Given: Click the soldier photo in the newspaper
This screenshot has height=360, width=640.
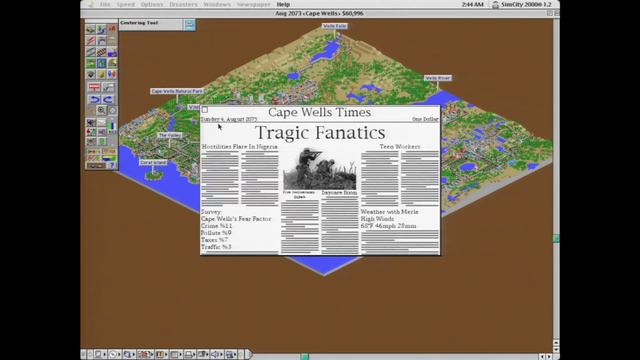Looking at the screenshot, I should pos(320,169).
